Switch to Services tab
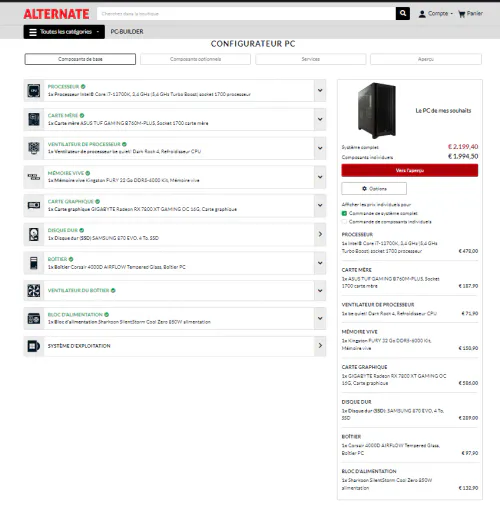 pyautogui.click(x=311, y=59)
